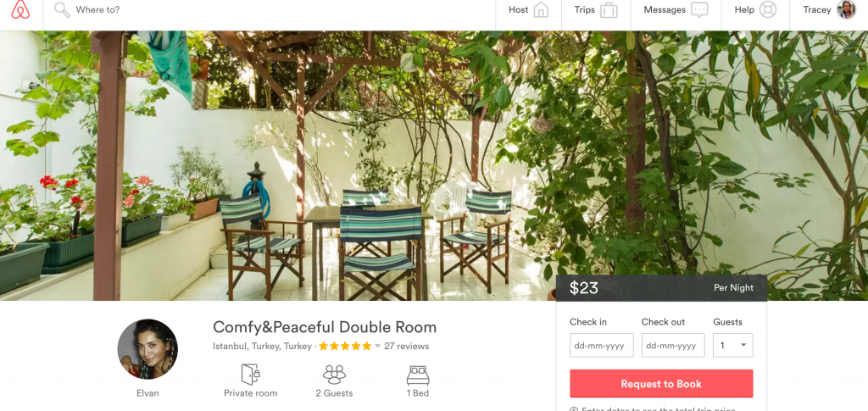Viewport: 868px width, 411px height.
Task: Open the Messages speech bubble icon
Action: [x=699, y=10]
